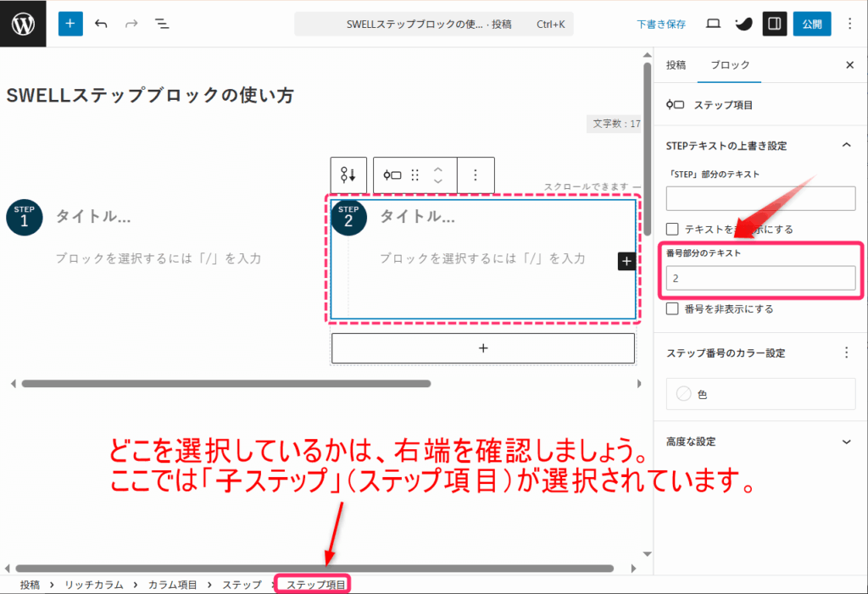Open the preview device icon
This screenshot has width=868, height=594.
coord(713,24)
